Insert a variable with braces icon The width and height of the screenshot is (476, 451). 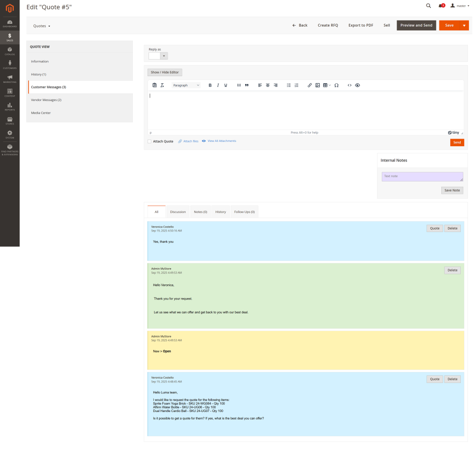pyautogui.click(x=239, y=85)
